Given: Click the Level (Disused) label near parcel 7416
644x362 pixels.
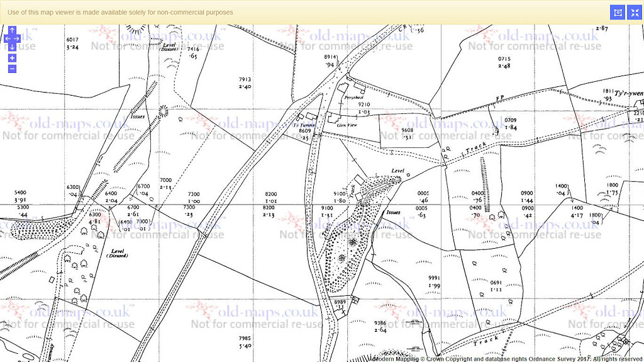Looking at the screenshot, I should click(x=169, y=47).
